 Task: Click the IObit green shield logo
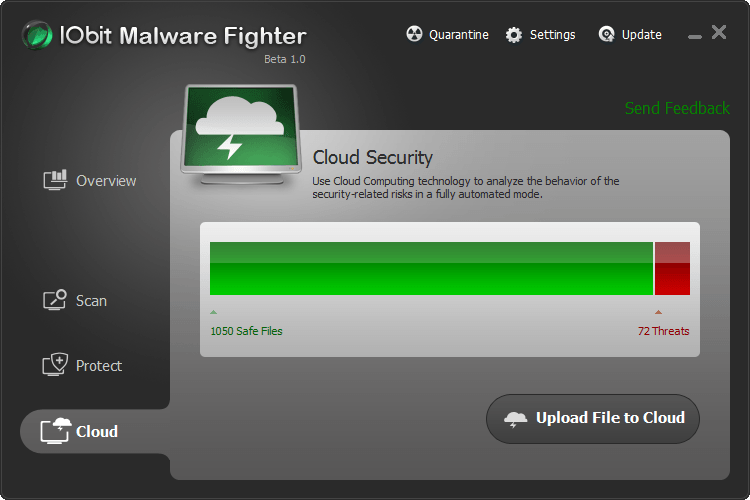tap(37, 35)
